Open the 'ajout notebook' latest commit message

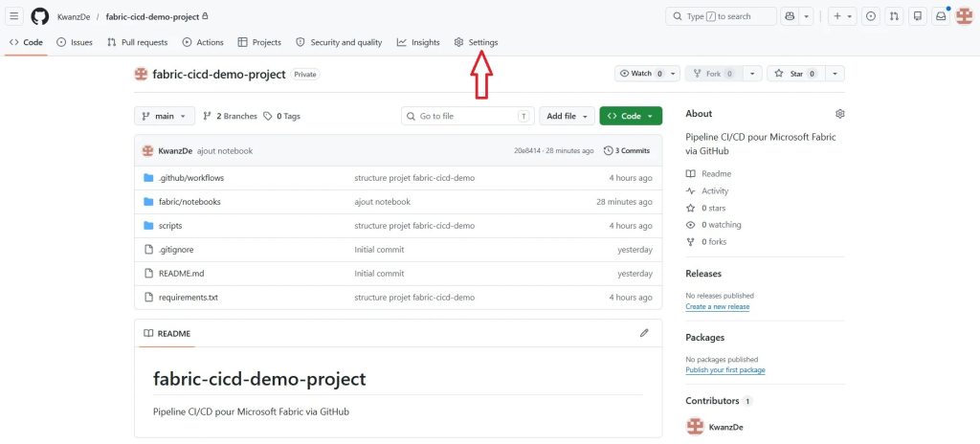coord(225,150)
